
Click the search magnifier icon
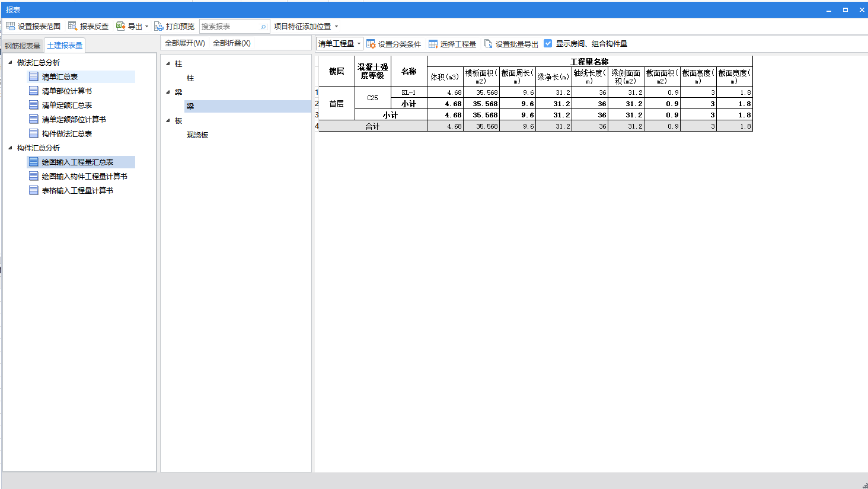[263, 27]
